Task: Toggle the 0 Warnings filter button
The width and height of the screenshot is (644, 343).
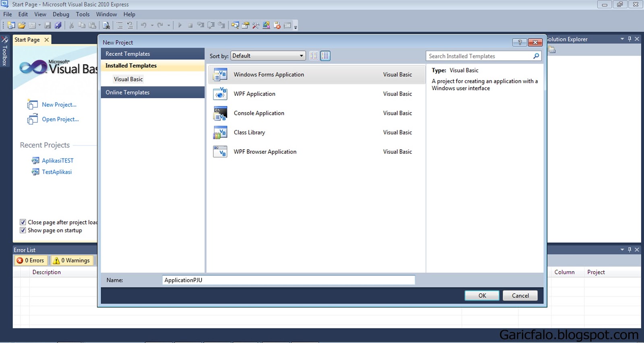Action: point(72,260)
